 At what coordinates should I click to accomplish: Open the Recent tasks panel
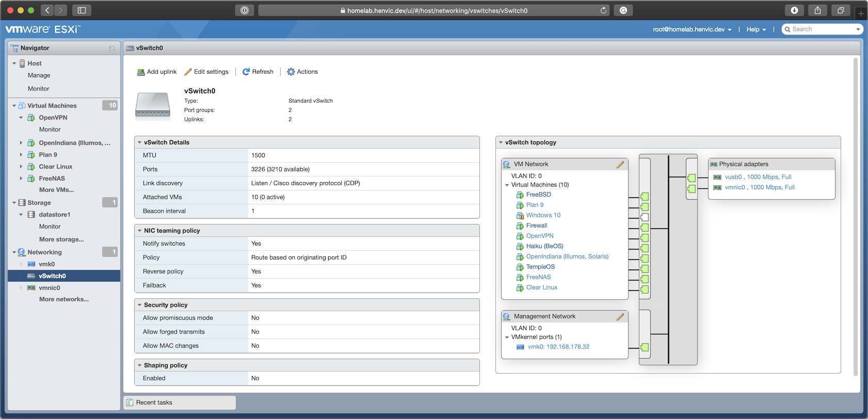click(x=180, y=402)
